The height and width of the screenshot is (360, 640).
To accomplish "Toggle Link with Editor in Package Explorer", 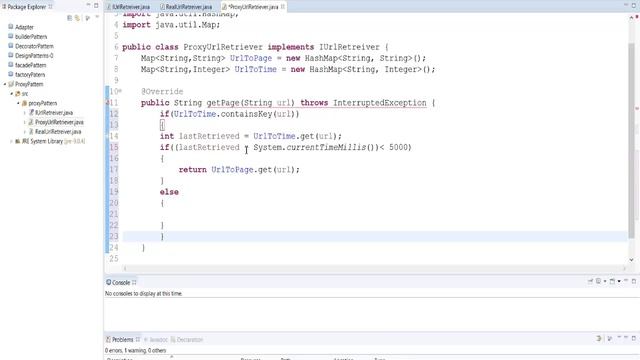I will pyautogui.click(x=78, y=18).
